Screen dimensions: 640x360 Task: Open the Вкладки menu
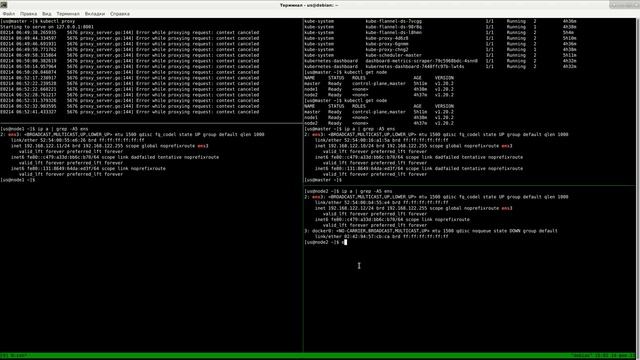point(95,14)
